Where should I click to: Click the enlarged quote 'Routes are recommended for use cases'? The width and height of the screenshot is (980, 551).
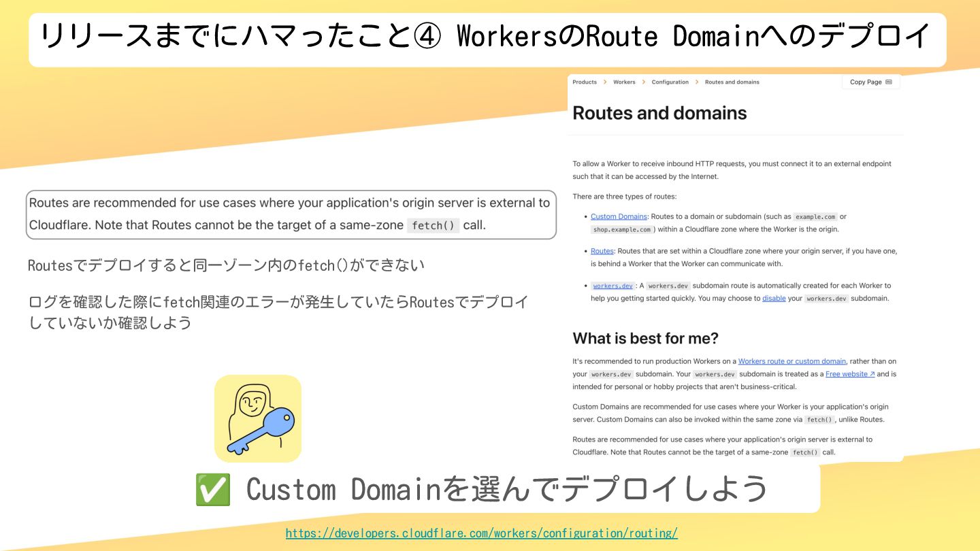291,214
